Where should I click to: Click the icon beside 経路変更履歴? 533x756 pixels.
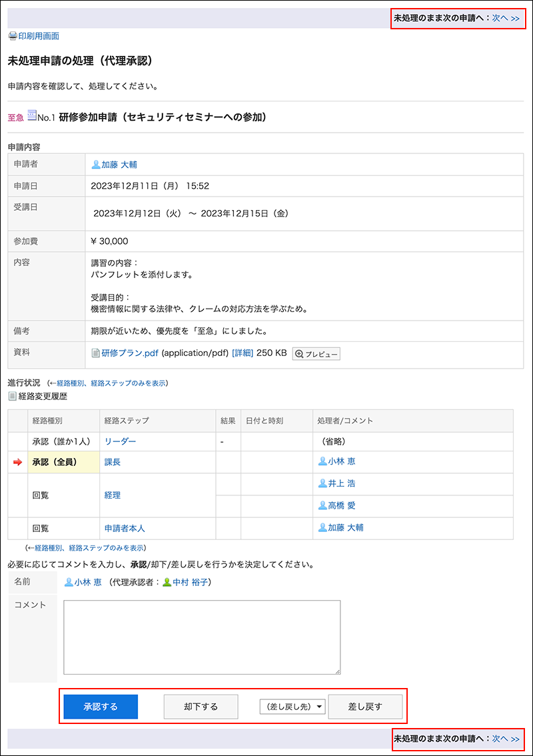click(13, 396)
